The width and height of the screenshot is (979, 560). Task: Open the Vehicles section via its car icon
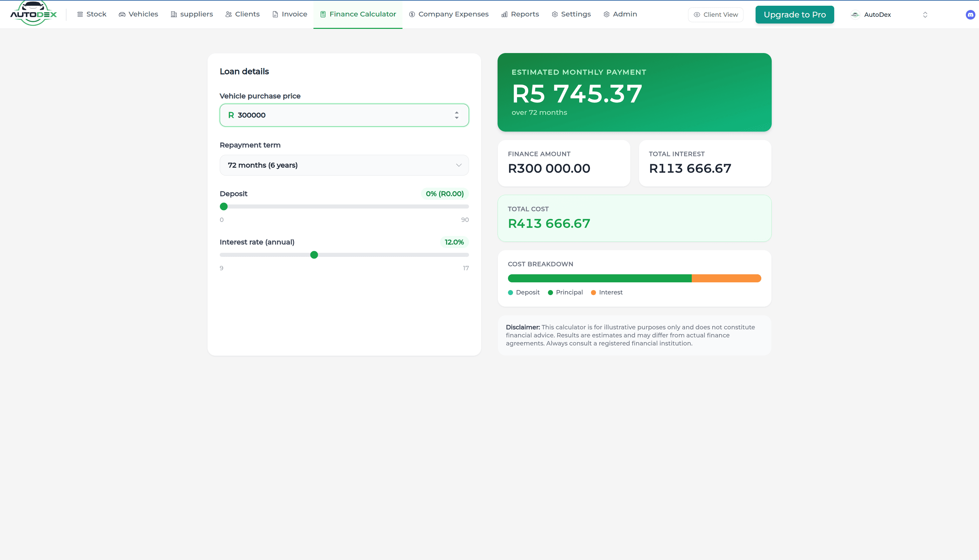[122, 14]
